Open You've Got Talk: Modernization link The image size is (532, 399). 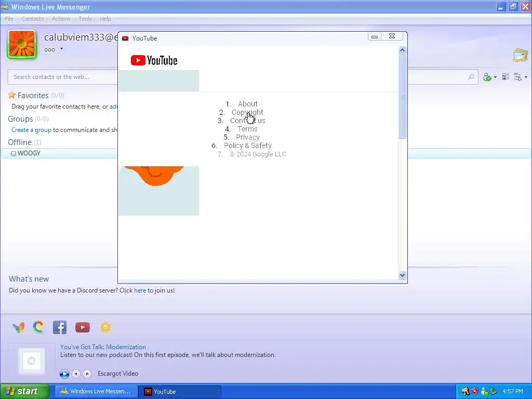pyautogui.click(x=103, y=347)
